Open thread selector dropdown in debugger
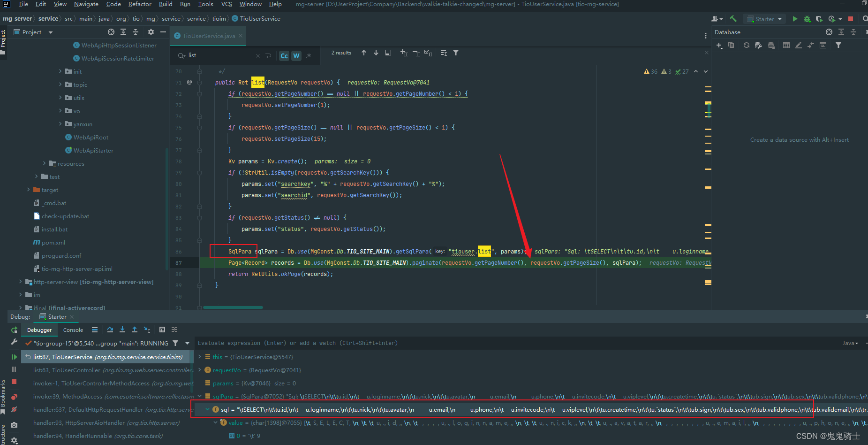868x445 pixels. point(187,343)
